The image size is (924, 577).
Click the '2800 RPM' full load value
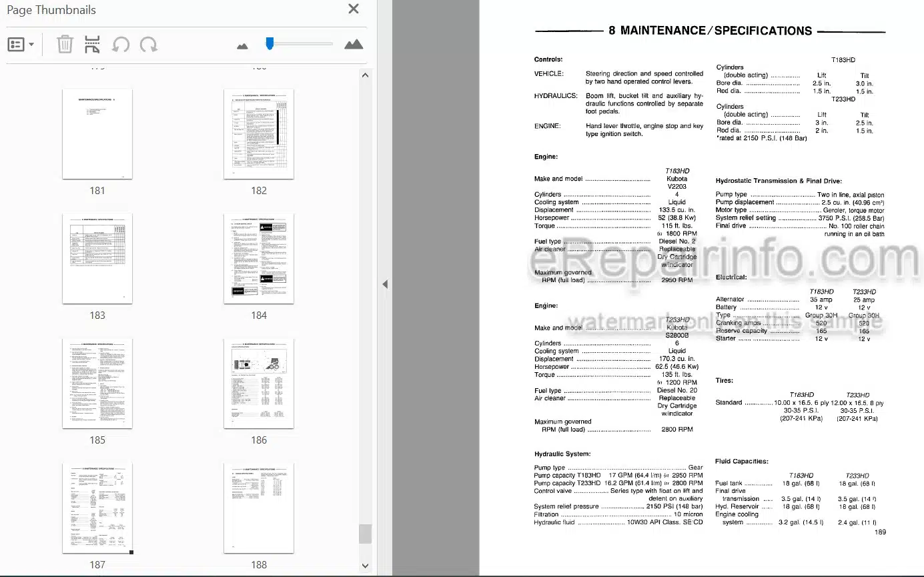coord(677,430)
